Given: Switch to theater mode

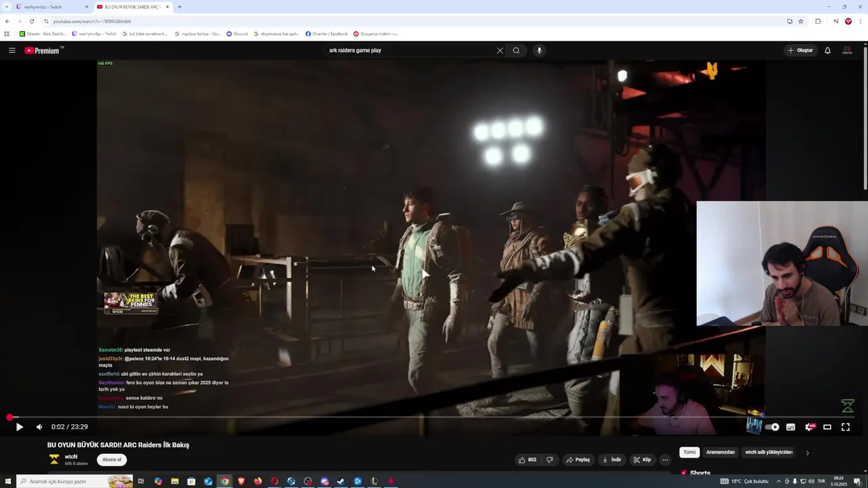Looking at the screenshot, I should point(827,427).
